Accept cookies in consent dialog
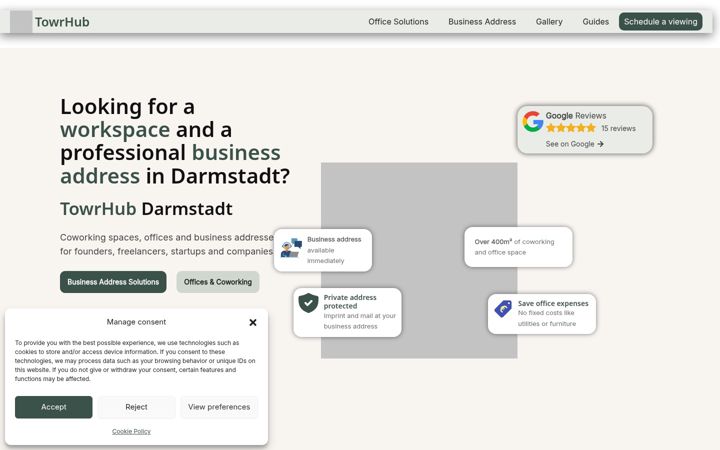The width and height of the screenshot is (720, 450). 54,407
